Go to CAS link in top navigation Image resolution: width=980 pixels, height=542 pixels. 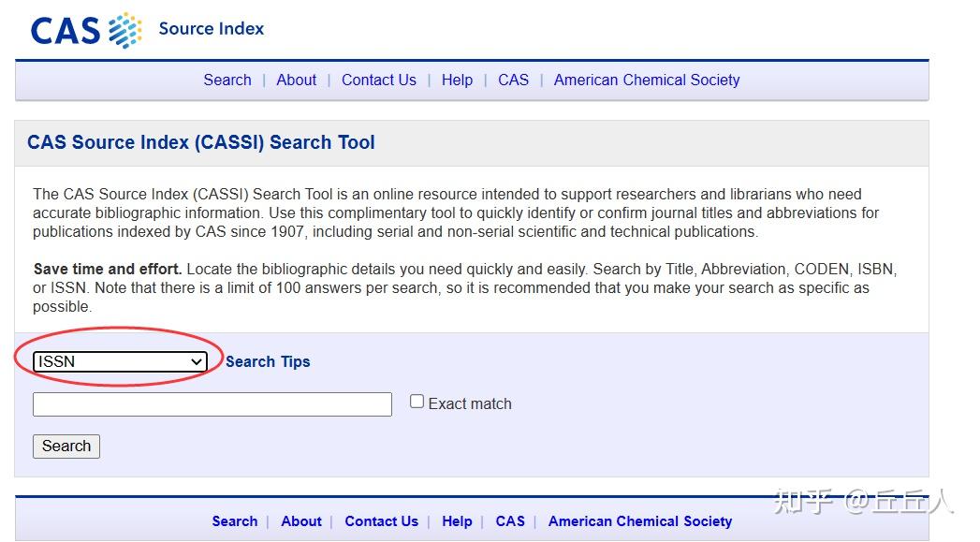(513, 80)
